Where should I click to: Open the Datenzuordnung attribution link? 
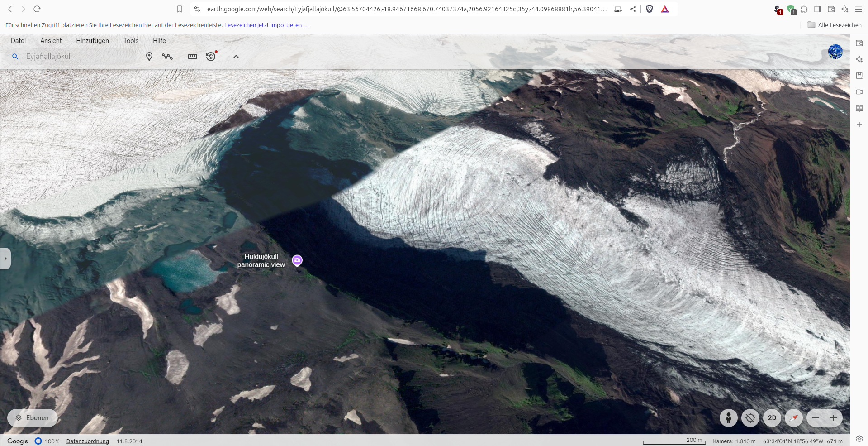point(88,441)
